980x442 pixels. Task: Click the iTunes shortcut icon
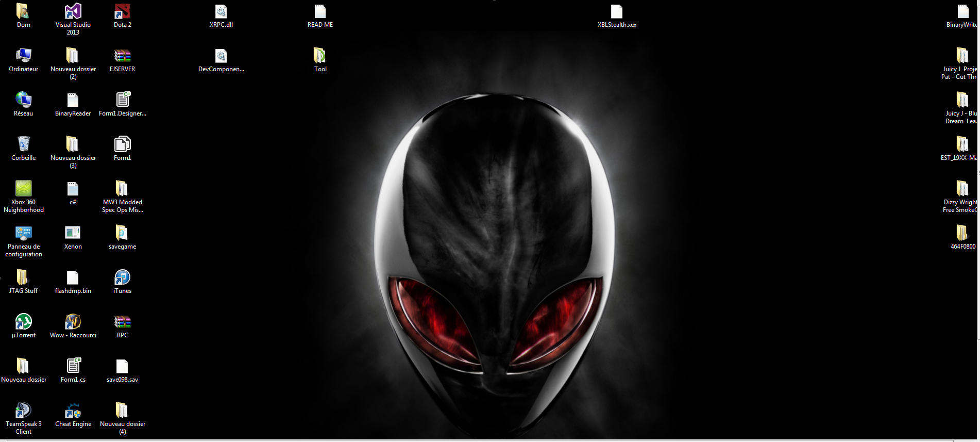click(122, 277)
